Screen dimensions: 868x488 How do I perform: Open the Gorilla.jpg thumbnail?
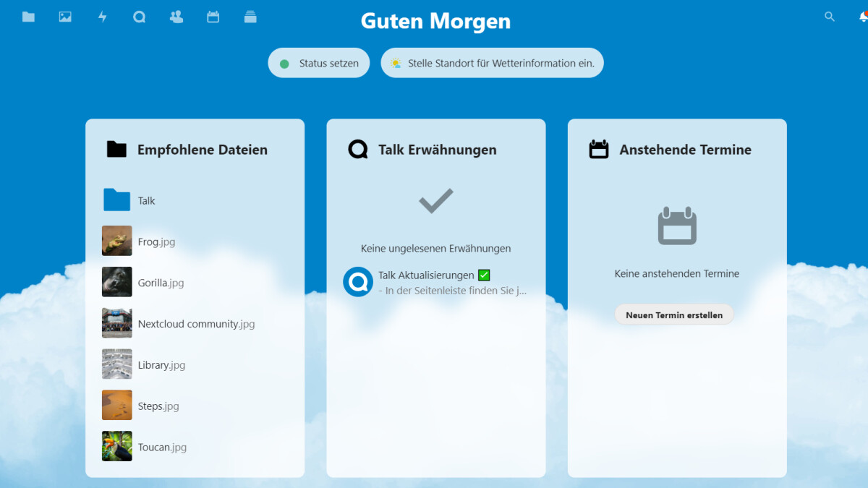116,283
